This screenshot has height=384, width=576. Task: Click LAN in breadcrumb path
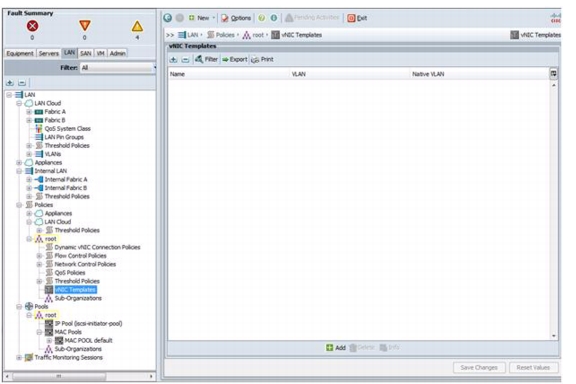coord(188,35)
